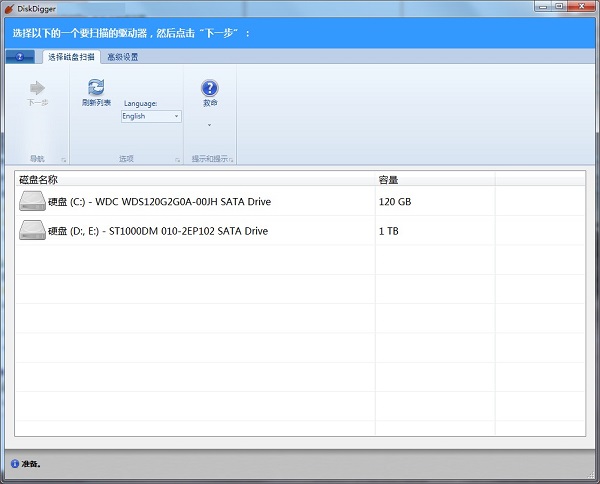
Task: Minimize the DiskDigger window
Action: [x=543, y=6]
